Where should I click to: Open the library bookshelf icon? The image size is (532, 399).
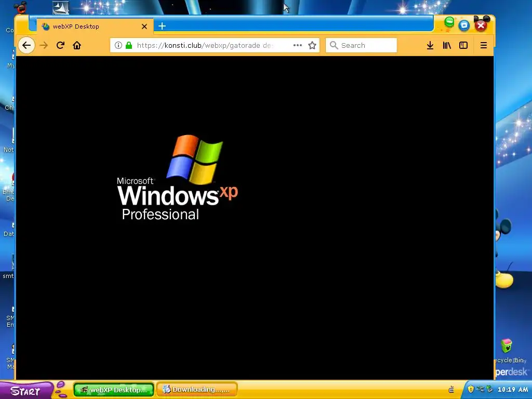(447, 46)
